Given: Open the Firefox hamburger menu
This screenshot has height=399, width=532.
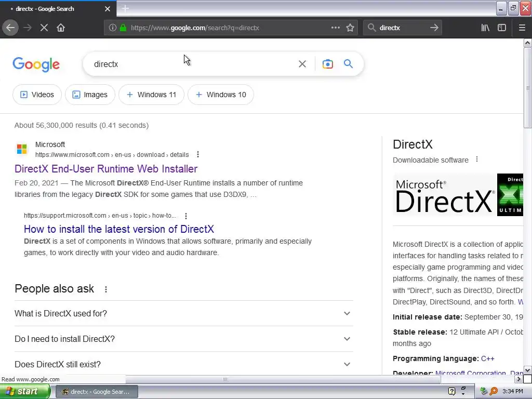Looking at the screenshot, I should point(522,28).
